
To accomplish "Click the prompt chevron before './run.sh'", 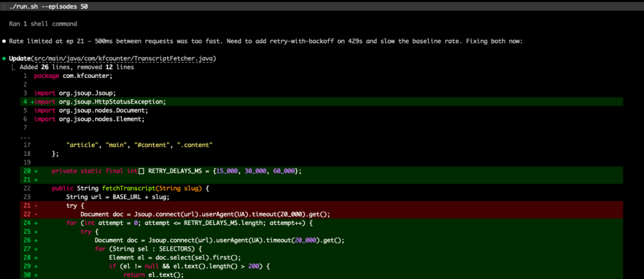I will tap(4, 6).
